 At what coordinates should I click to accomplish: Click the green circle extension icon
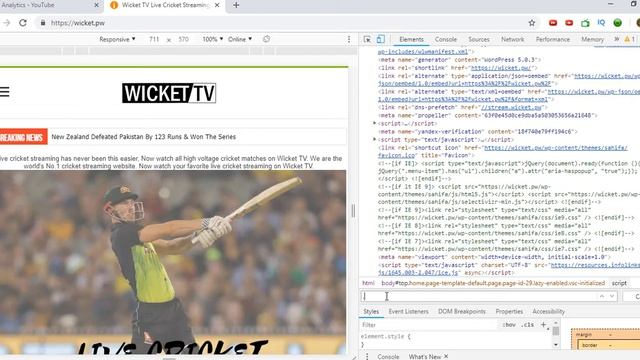618,23
